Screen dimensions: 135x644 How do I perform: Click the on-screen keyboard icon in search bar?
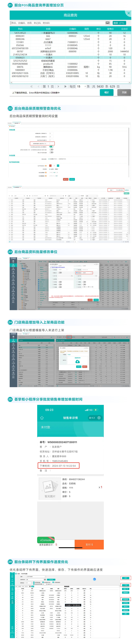[x=108, y=23]
